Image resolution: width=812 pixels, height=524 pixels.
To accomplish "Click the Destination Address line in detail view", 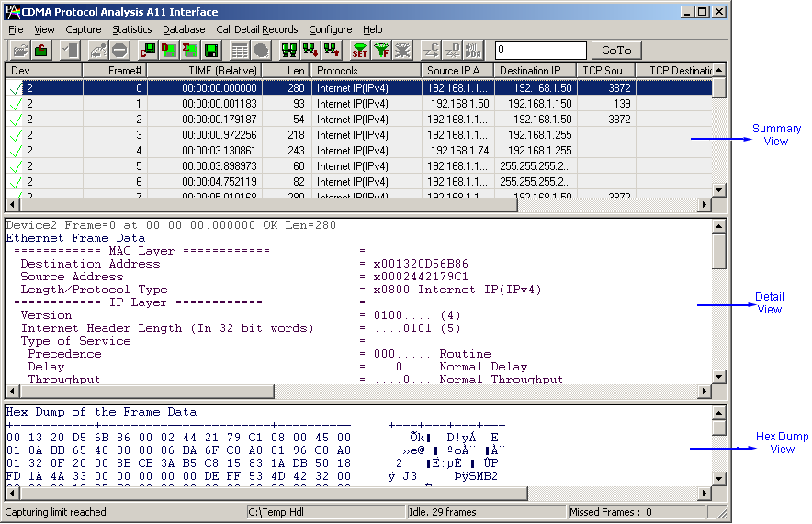I will (244, 264).
